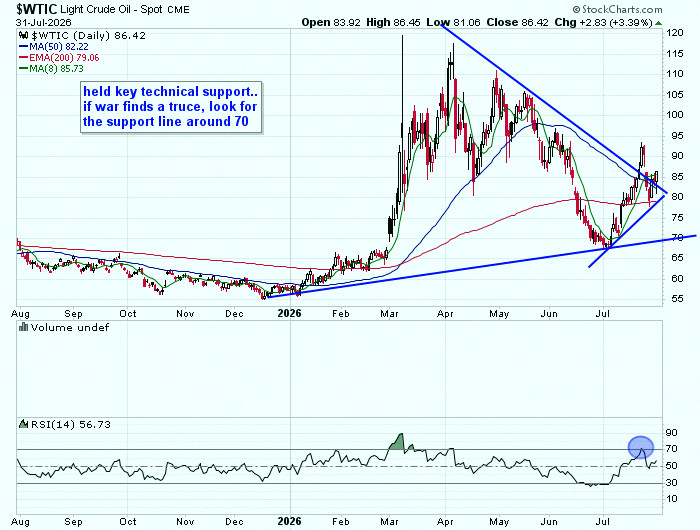The width and height of the screenshot is (700, 530).
Task: Click the 30 level label on RSI axis
Action: coord(672,483)
